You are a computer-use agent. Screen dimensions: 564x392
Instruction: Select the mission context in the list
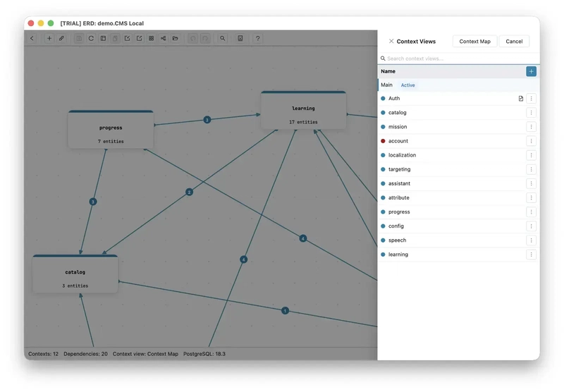tap(459, 127)
